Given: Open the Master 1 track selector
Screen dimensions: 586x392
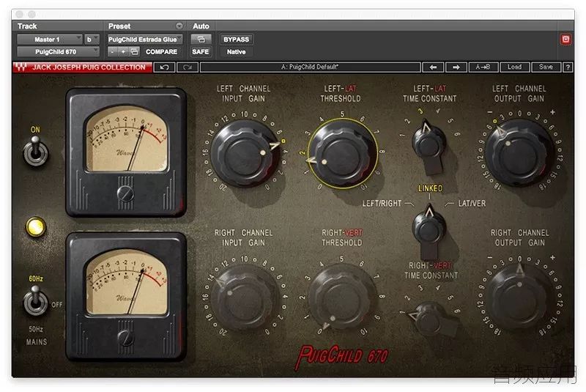Looking at the screenshot, I should 49,40.
